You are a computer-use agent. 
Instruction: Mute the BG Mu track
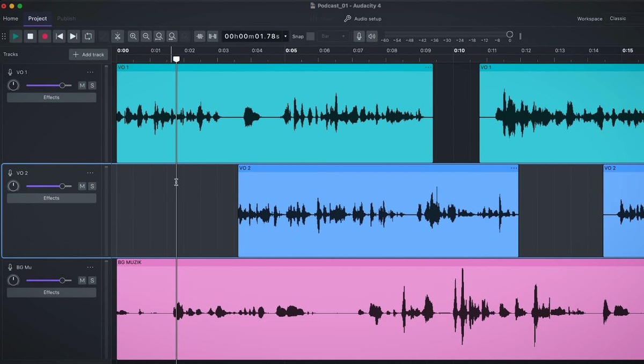pos(82,280)
